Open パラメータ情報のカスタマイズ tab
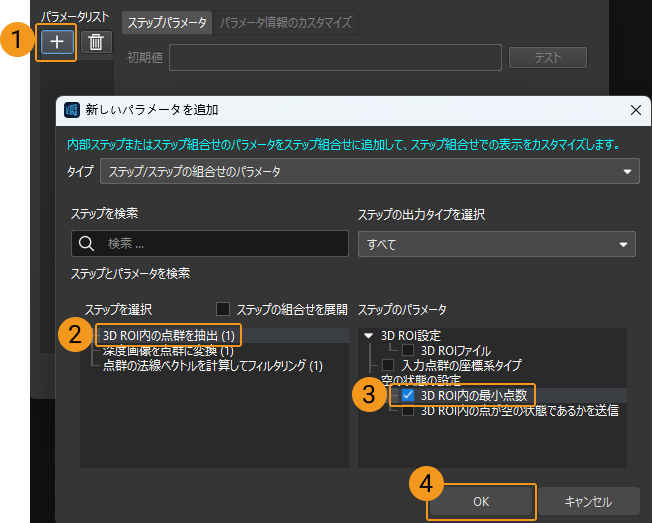The width and height of the screenshot is (652, 523). point(286,22)
